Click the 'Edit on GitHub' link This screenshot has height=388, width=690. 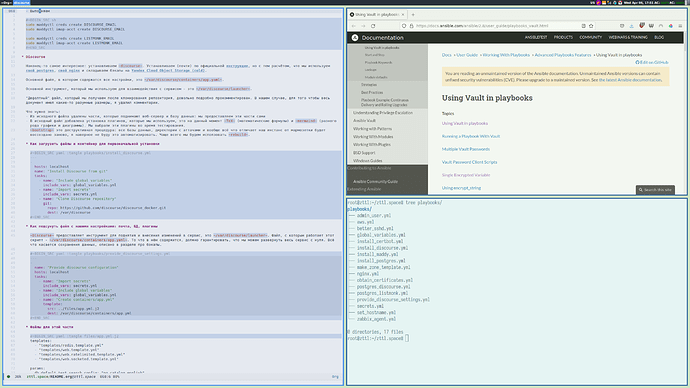[652, 62]
